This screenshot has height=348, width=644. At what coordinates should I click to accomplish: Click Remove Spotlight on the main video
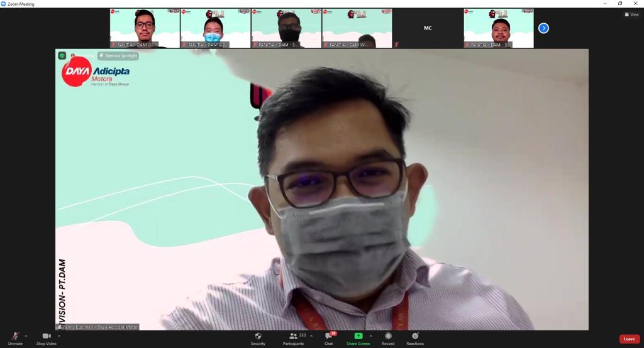click(118, 56)
